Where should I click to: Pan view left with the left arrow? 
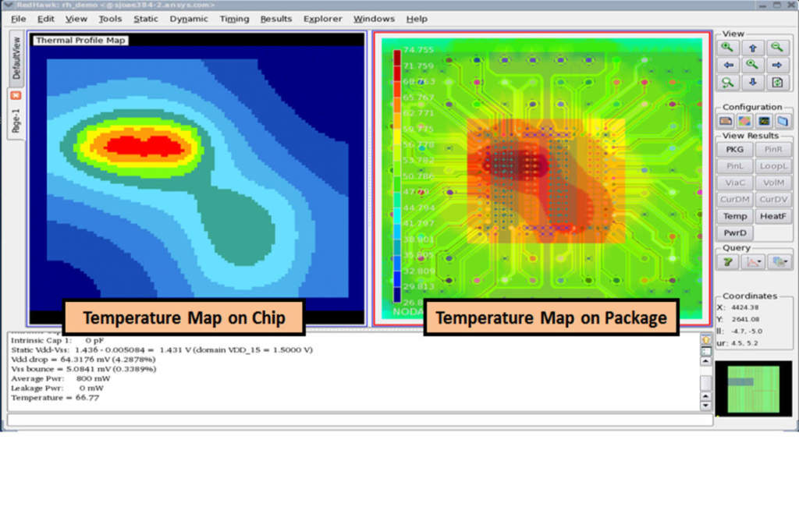tap(728, 66)
